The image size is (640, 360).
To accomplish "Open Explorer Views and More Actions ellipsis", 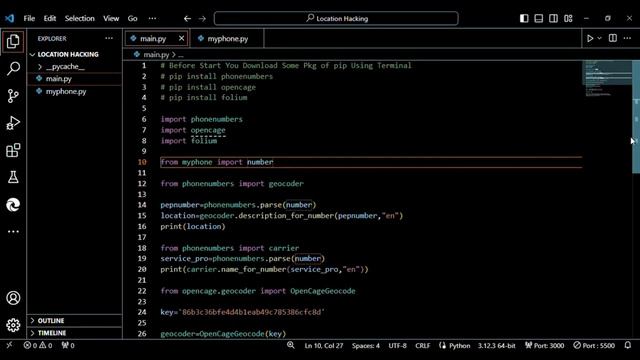I will coord(109,38).
